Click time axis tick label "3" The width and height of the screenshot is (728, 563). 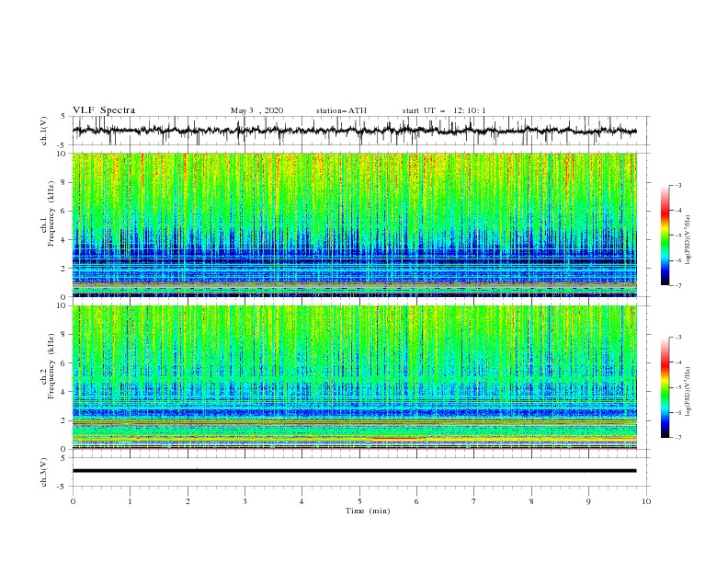[x=245, y=501]
